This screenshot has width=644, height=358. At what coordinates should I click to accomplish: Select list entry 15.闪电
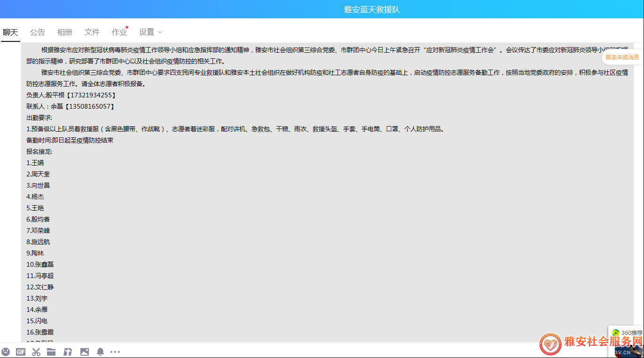coord(37,321)
